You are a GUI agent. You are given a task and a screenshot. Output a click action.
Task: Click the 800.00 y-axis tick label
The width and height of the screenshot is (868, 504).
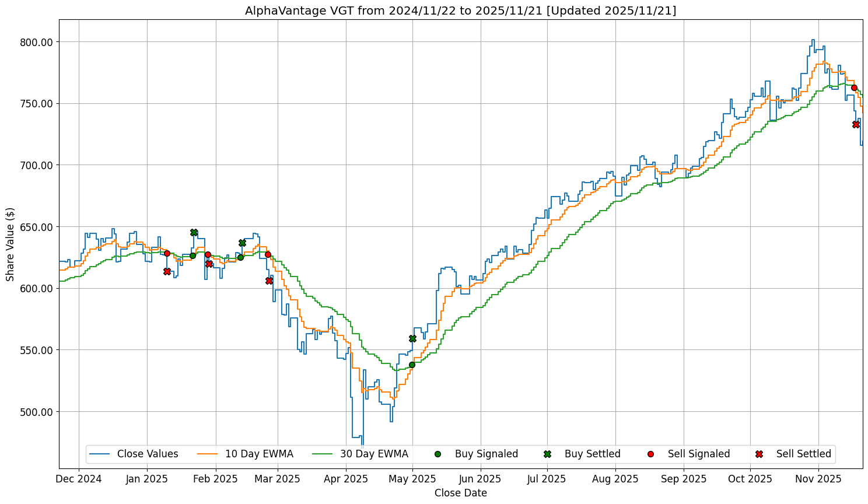[x=37, y=42]
